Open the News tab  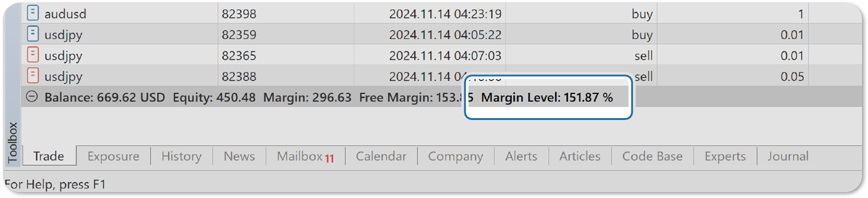(x=239, y=156)
